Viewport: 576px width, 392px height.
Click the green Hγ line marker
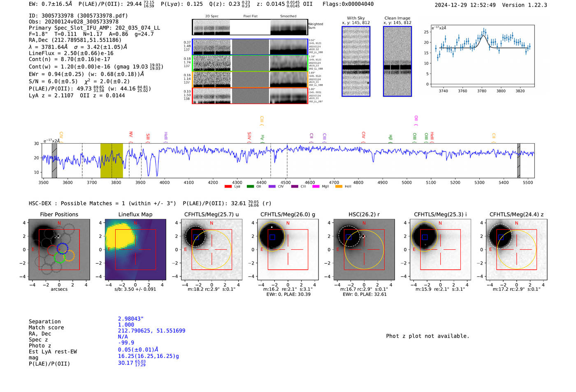(262, 138)
